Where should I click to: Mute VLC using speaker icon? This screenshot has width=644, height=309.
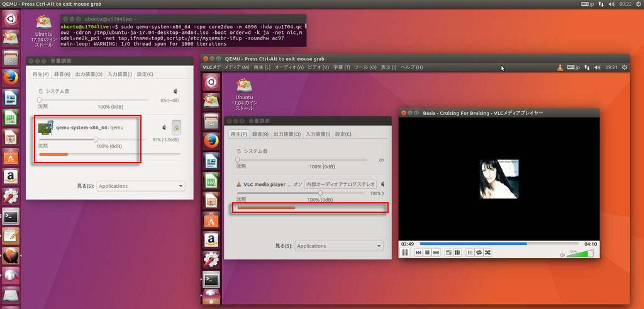click(562, 255)
